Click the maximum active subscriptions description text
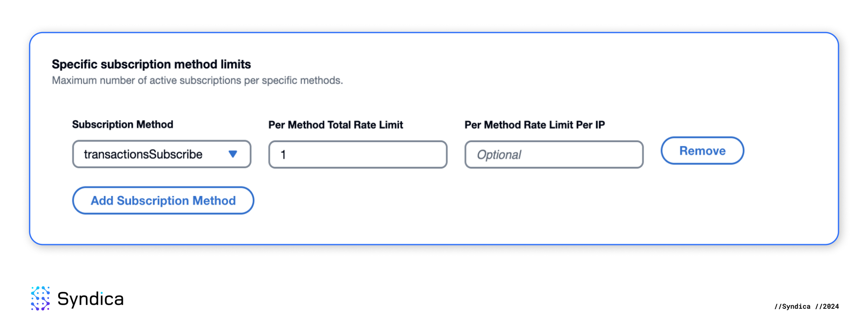This screenshot has height=333, width=868. tap(197, 80)
